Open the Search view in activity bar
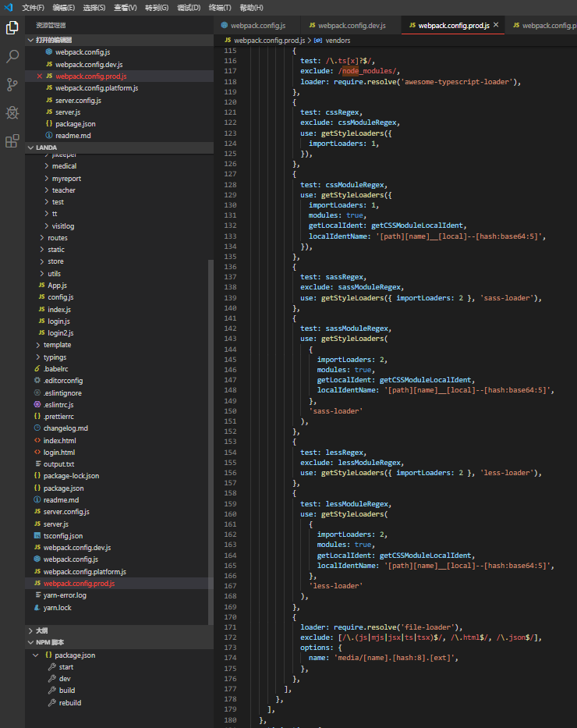The height and width of the screenshot is (728, 577). click(x=12, y=57)
